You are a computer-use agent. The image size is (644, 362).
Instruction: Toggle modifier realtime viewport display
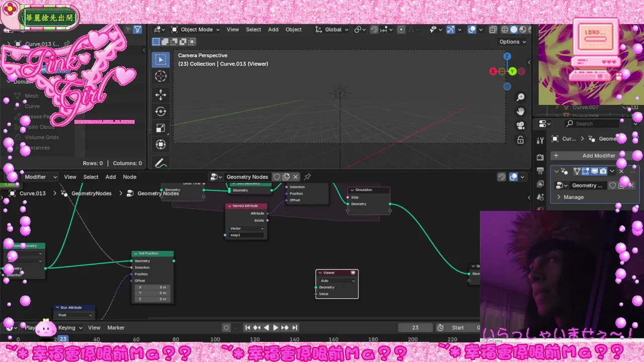coord(594,171)
